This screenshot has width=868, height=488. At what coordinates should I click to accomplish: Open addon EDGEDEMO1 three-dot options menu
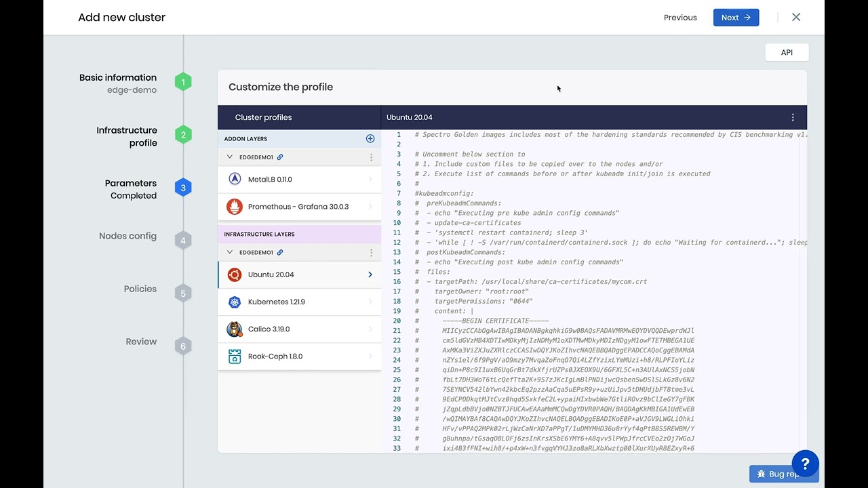(x=371, y=157)
